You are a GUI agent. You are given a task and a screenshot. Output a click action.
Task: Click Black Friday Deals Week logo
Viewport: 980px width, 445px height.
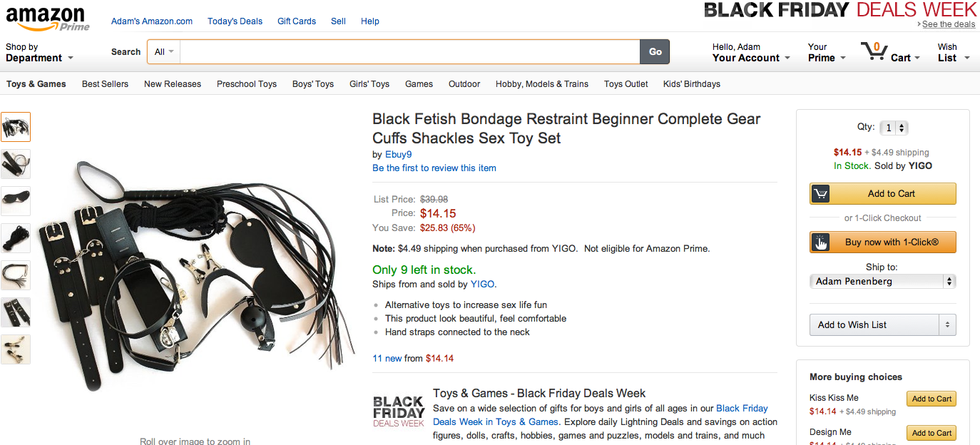click(398, 411)
